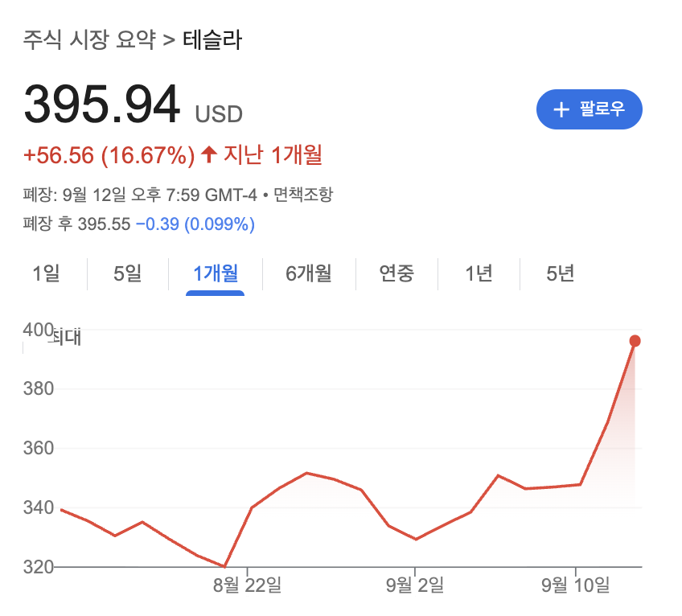The height and width of the screenshot is (616, 682).
Task: Click the 9월 10일 axis date label
Action: [576, 586]
